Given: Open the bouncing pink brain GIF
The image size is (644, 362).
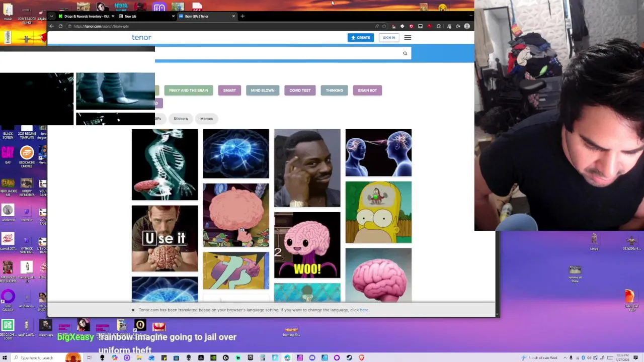Looking at the screenshot, I should tap(378, 275).
